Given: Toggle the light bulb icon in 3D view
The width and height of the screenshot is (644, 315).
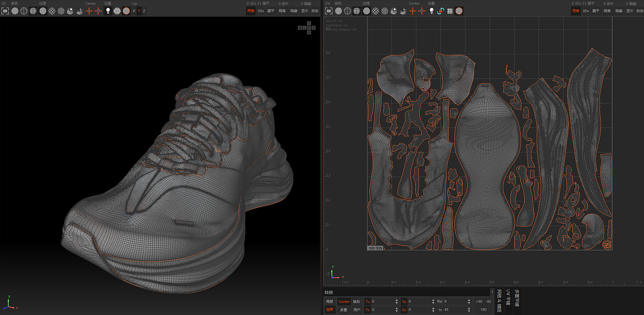Looking at the screenshot, I should [108, 11].
